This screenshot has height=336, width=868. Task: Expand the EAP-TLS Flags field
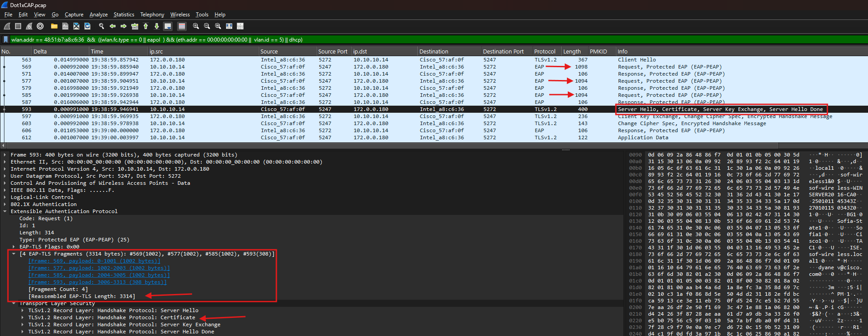(x=14, y=247)
